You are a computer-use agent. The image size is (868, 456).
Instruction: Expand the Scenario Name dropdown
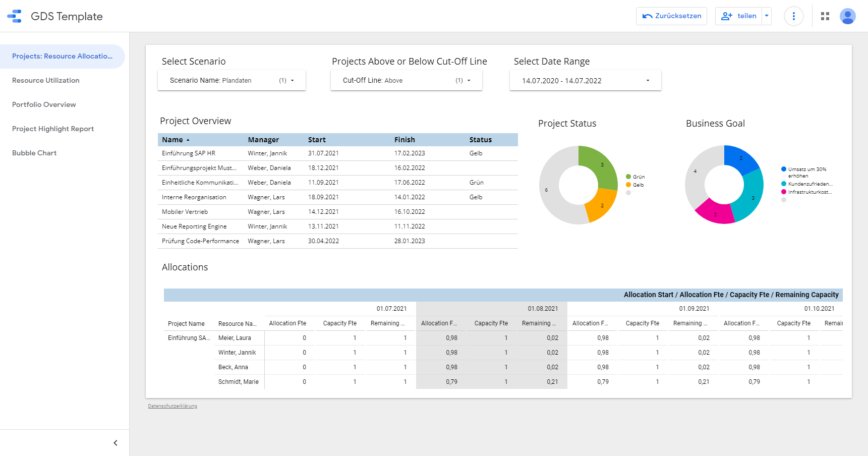coord(232,80)
